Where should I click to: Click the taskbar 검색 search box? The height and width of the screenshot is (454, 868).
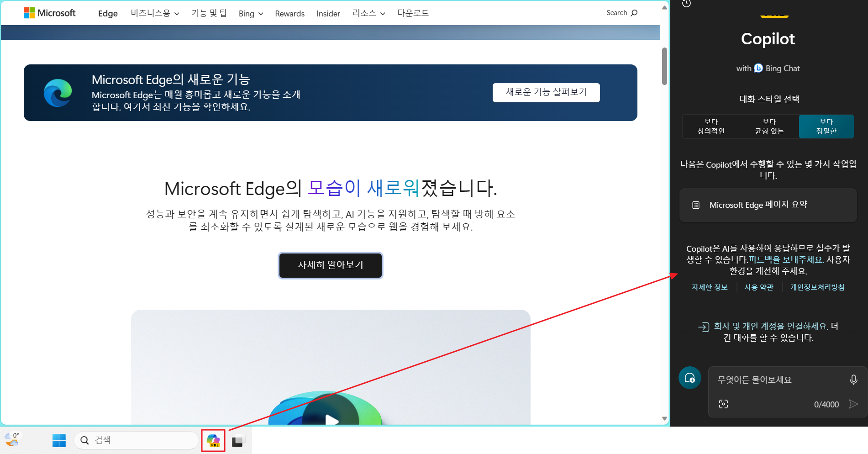(136, 440)
